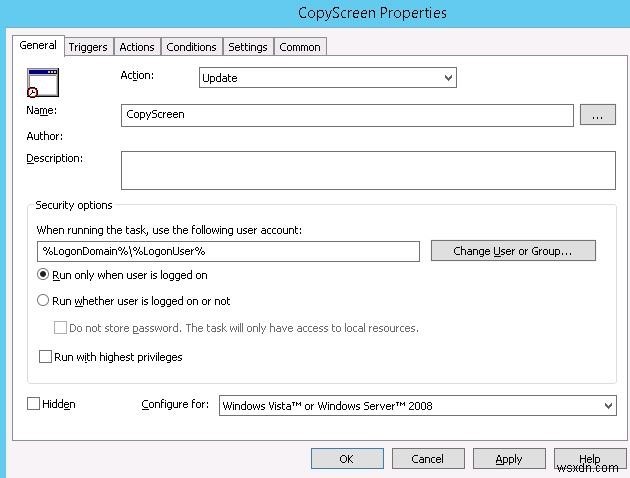Screen dimensions: 630x478
Task: Toggle the Hidden checkbox
Action: click(34, 404)
